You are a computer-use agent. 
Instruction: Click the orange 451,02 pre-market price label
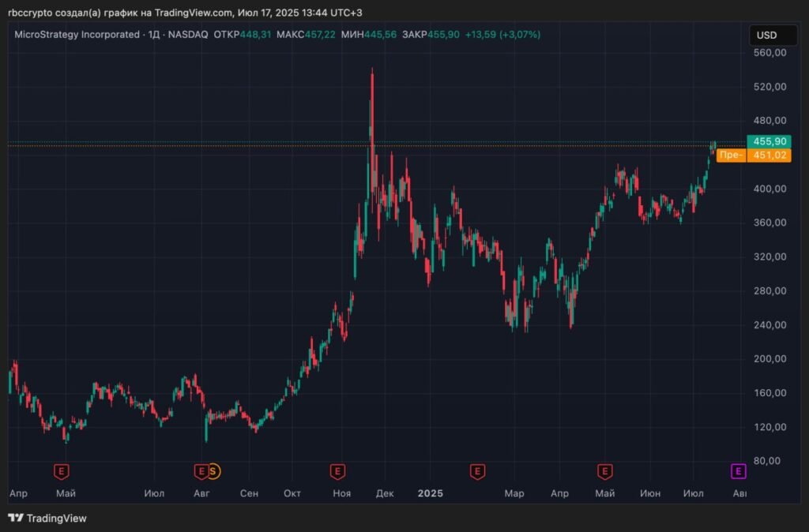coord(769,155)
